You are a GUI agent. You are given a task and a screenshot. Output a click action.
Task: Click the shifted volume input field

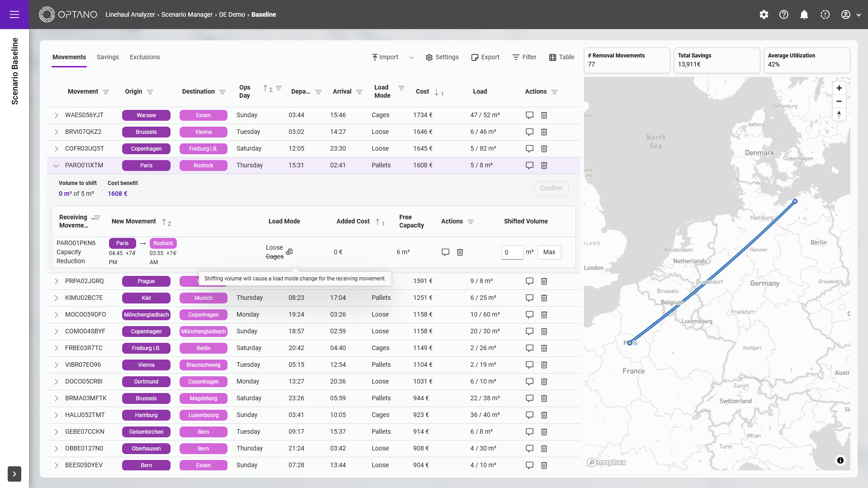(512, 252)
